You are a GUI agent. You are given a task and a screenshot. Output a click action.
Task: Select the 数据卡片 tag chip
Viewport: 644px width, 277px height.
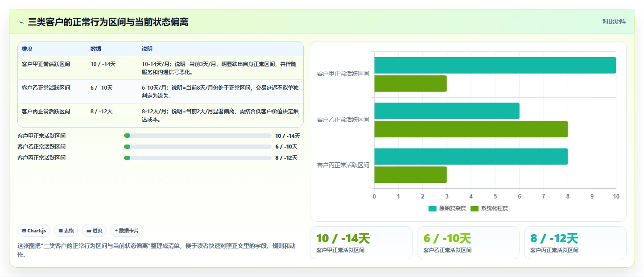(x=127, y=231)
